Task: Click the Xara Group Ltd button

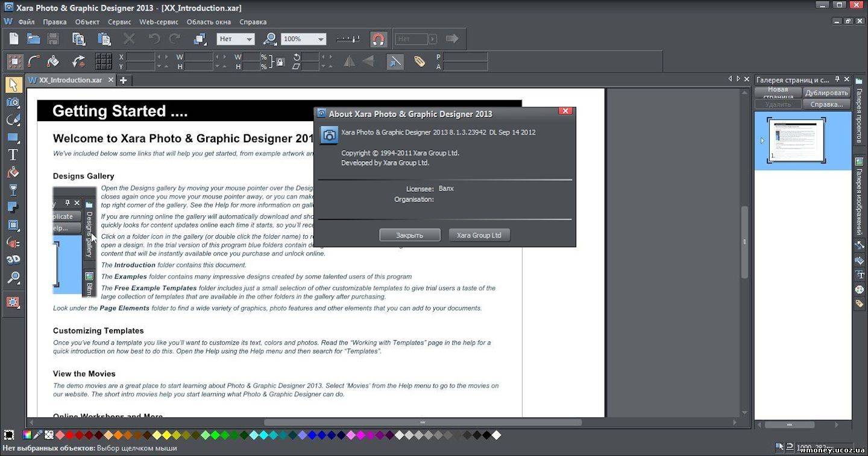Action: [479, 235]
